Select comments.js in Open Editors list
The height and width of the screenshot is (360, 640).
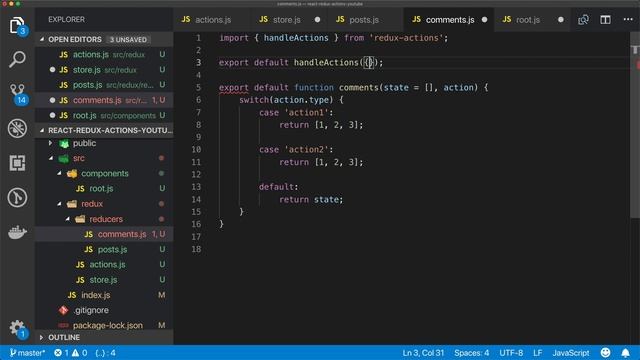point(104,100)
